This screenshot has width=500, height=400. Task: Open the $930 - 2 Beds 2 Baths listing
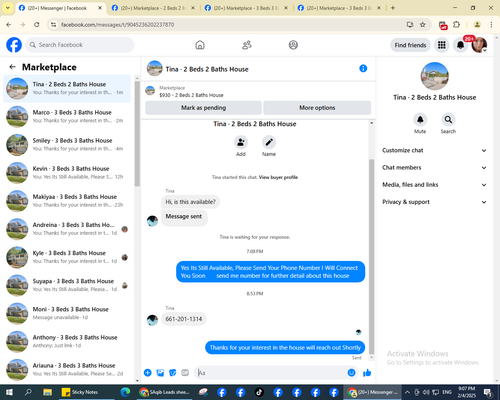click(191, 95)
